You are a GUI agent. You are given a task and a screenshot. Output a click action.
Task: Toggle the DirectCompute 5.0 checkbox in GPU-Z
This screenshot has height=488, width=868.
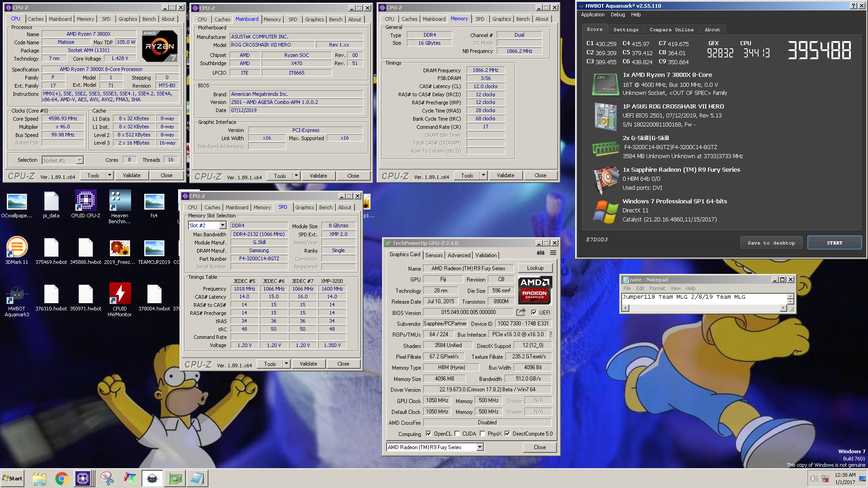point(507,434)
